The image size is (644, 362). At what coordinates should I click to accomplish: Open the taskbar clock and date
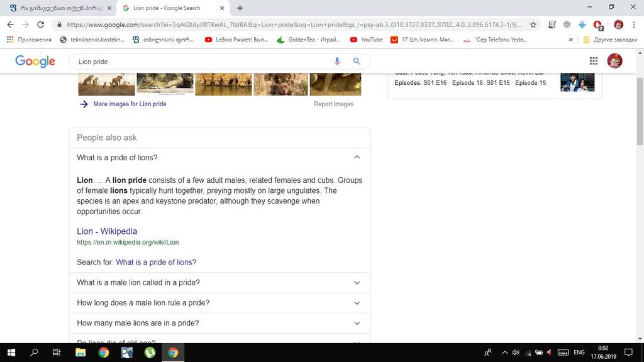point(603,353)
